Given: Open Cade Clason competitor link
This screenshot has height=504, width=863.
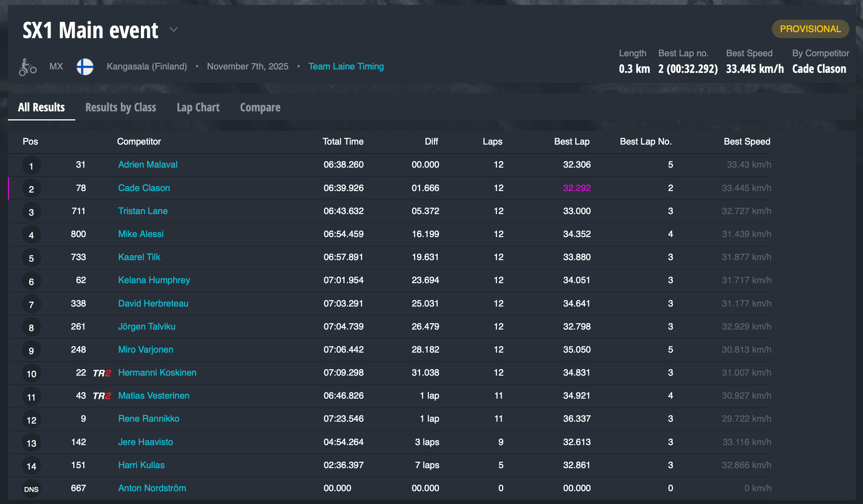Looking at the screenshot, I should (144, 188).
